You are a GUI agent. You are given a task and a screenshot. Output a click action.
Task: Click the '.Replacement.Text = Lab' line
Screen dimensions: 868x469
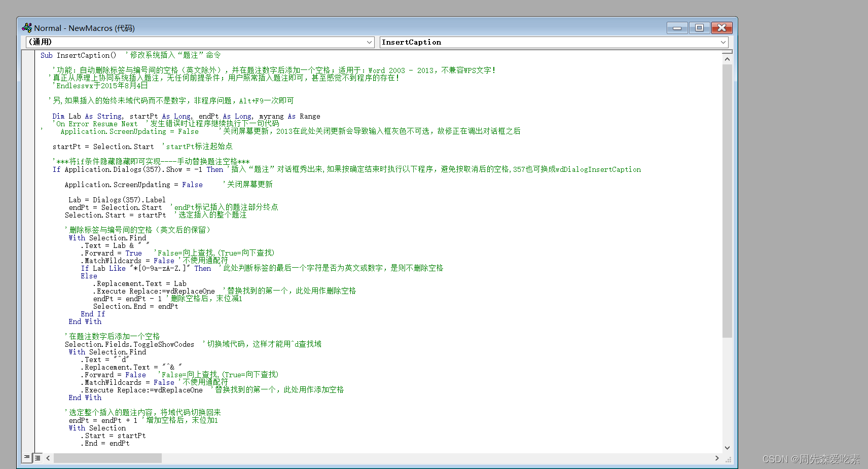(139, 283)
